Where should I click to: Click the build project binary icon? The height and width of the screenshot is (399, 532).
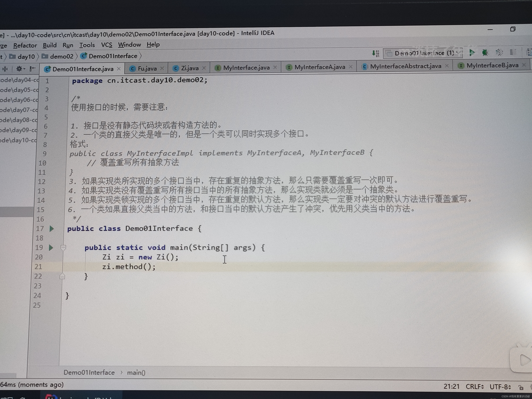pyautogui.click(x=375, y=53)
